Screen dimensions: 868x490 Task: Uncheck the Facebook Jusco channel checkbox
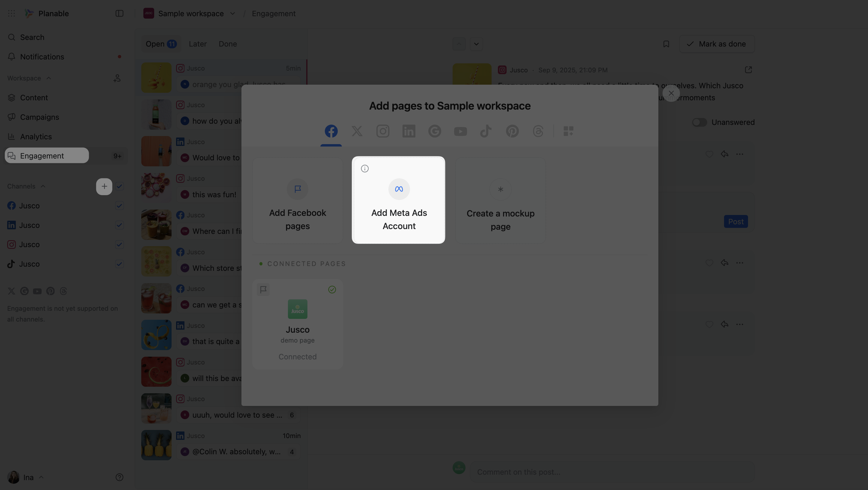[119, 206]
